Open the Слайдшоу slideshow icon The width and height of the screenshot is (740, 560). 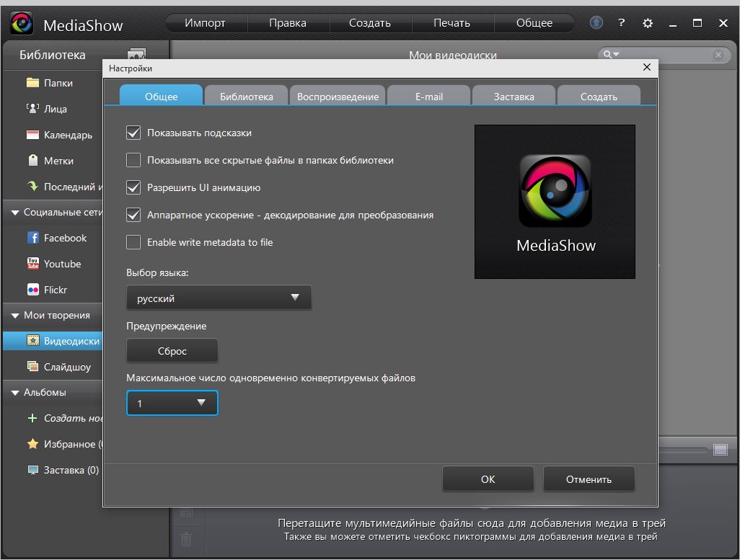32,367
